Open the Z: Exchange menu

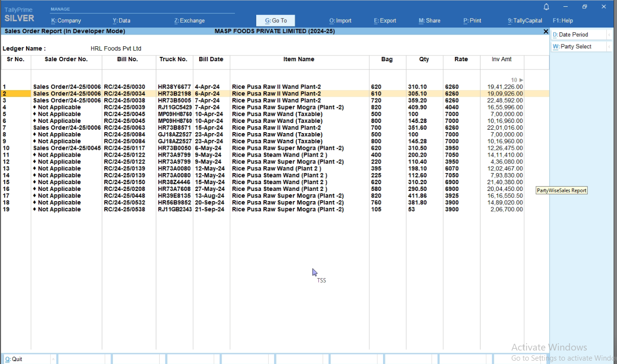(x=190, y=21)
